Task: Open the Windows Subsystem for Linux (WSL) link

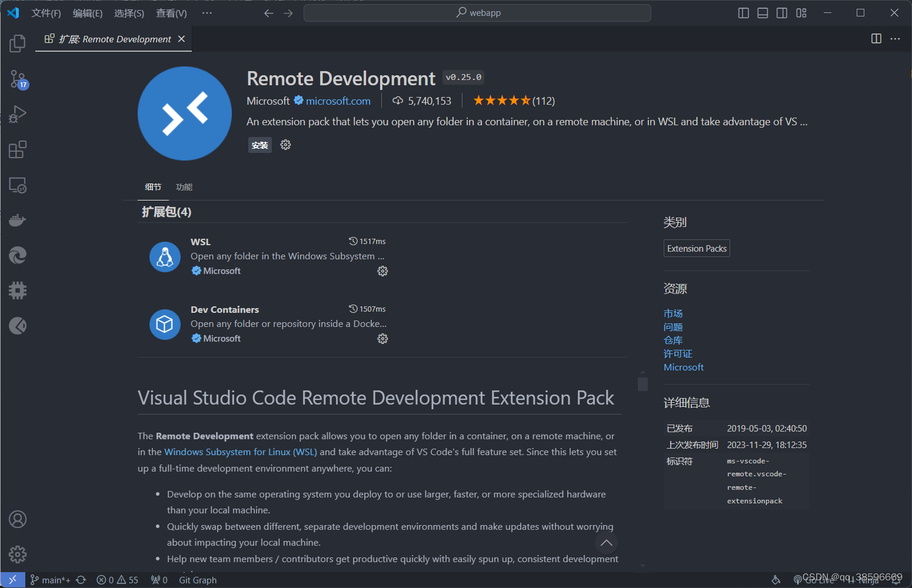Action: pos(241,452)
